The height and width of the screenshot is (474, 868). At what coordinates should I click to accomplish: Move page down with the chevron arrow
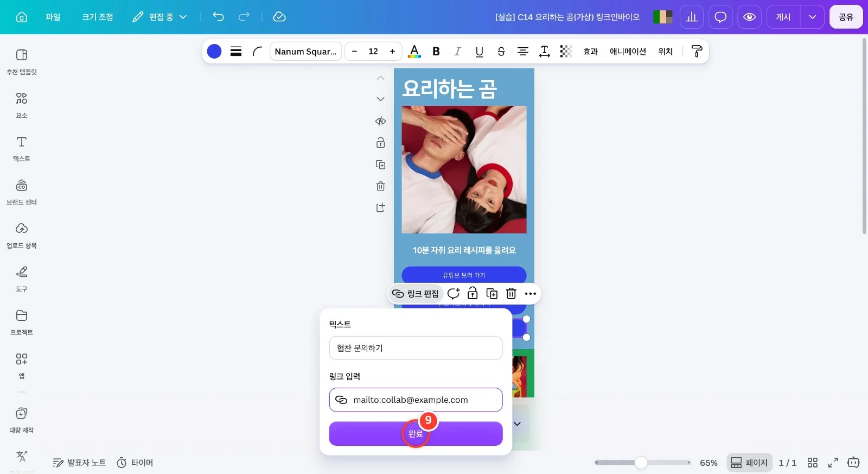(x=381, y=99)
